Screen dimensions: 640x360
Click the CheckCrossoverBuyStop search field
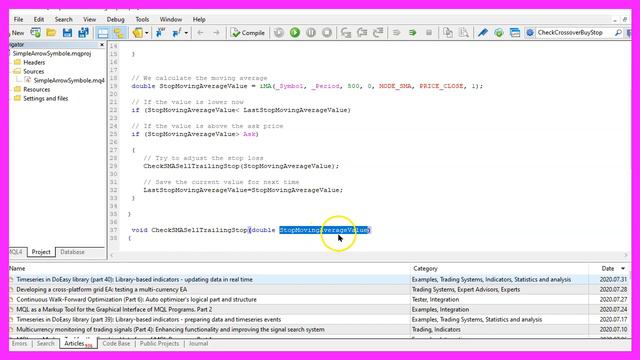click(x=575, y=33)
